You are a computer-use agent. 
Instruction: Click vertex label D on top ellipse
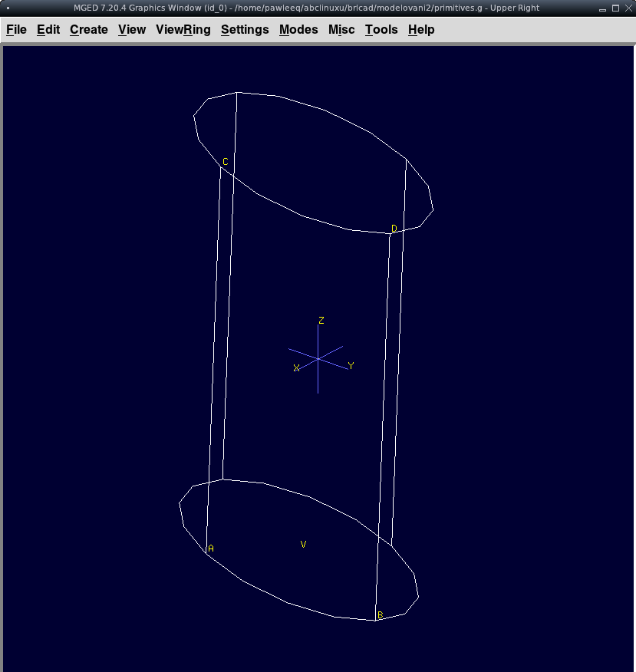394,229
